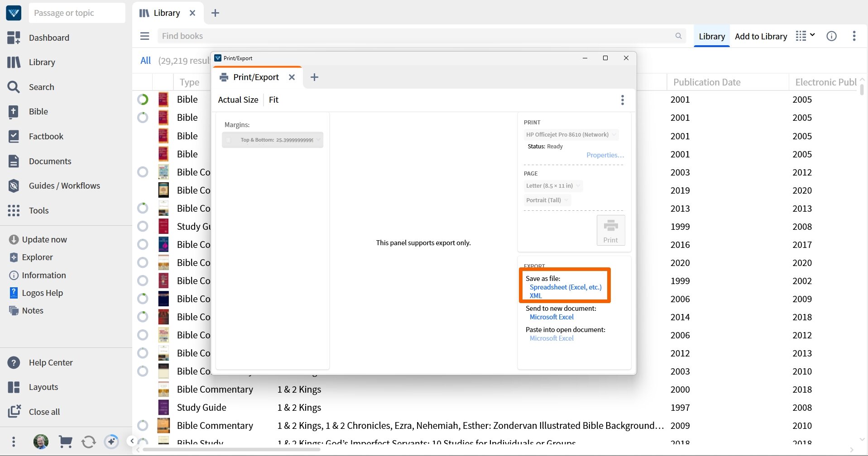Click the Library info circle icon
The width and height of the screenshot is (868, 456).
tap(831, 36)
